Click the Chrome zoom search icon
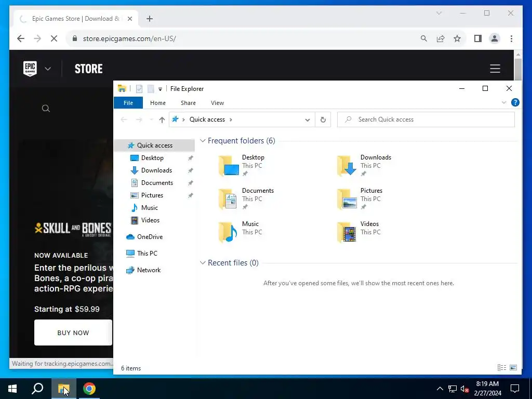The height and width of the screenshot is (399, 532). (x=424, y=38)
